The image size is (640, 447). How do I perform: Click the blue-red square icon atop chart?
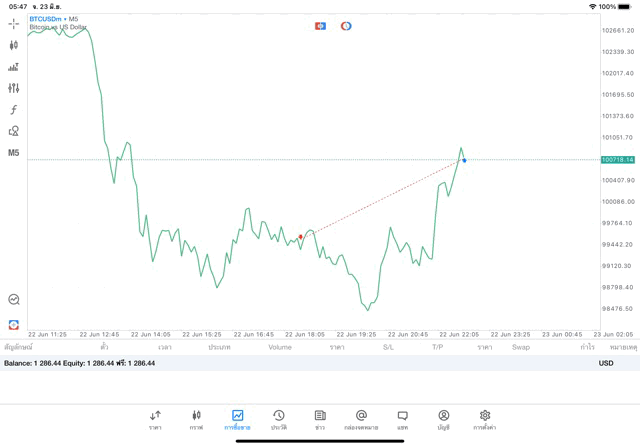(x=320, y=26)
